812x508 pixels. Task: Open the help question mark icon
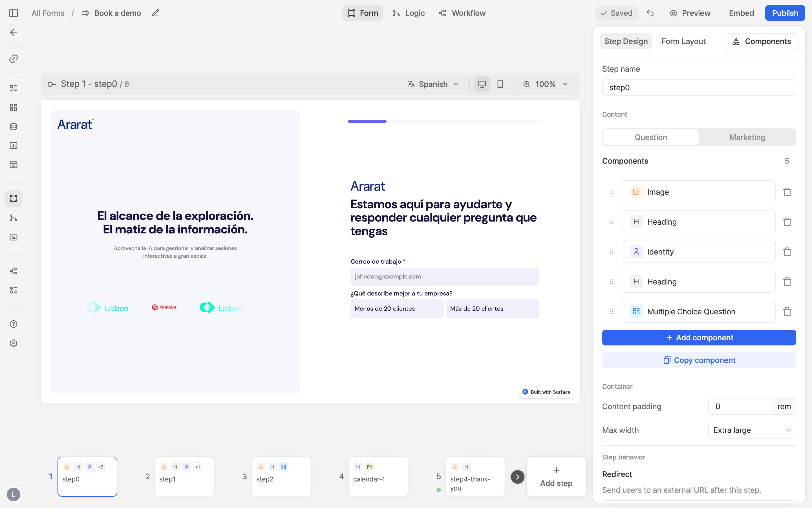point(14,324)
